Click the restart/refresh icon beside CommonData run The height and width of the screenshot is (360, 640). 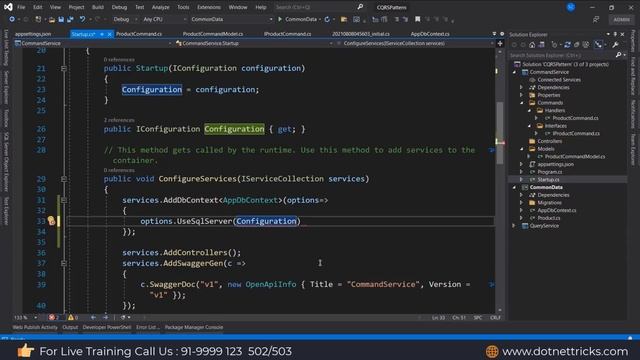tap(327, 19)
